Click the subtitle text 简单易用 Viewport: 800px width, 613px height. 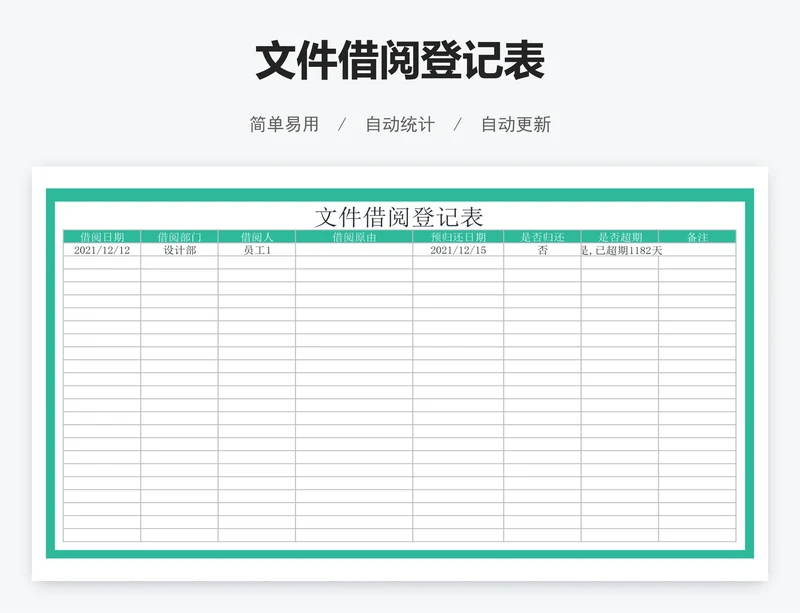[x=284, y=125]
